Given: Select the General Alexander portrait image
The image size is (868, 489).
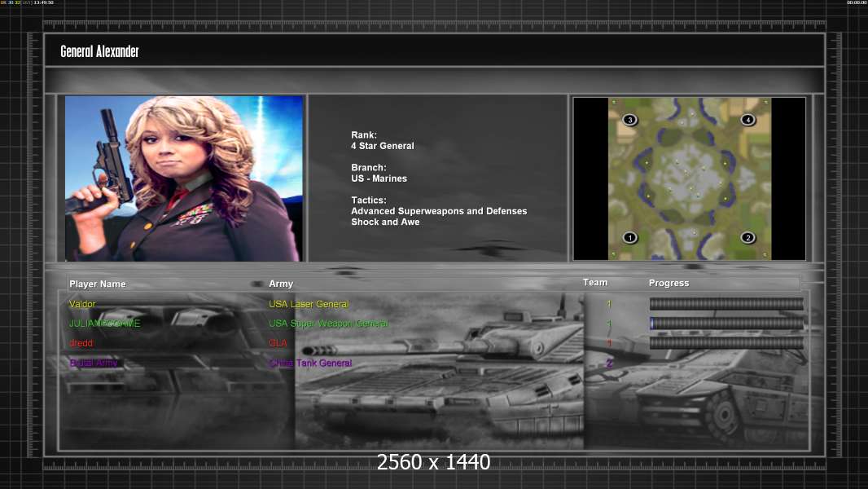Looking at the screenshot, I should point(184,178).
